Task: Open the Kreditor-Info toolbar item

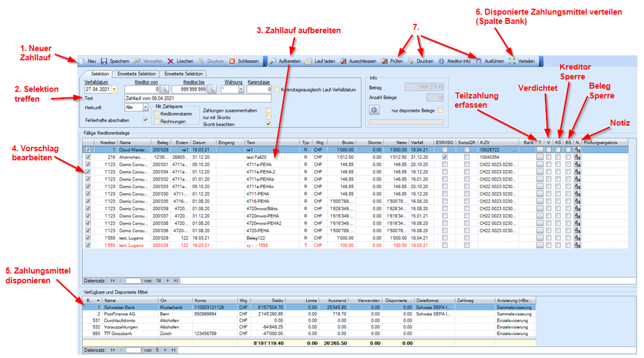Action: pos(442,62)
